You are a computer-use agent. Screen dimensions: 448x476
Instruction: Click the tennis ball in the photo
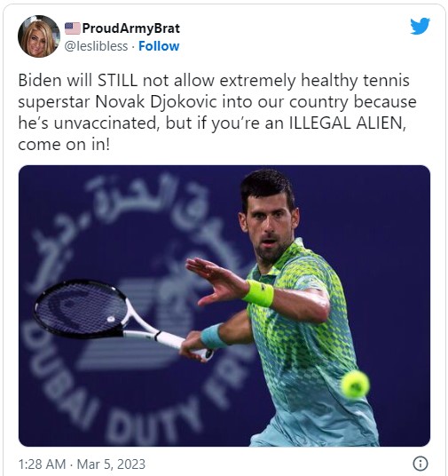coord(355,384)
